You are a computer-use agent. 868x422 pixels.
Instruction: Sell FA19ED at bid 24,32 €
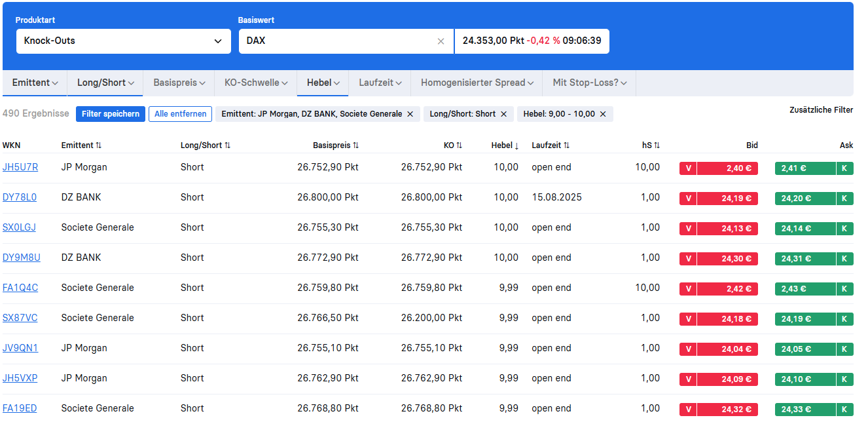[x=727, y=409]
